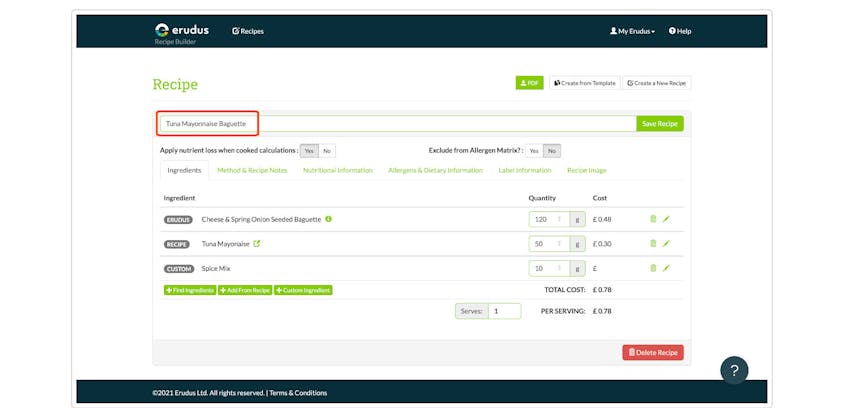Open the My Erudus dropdown

click(x=632, y=31)
